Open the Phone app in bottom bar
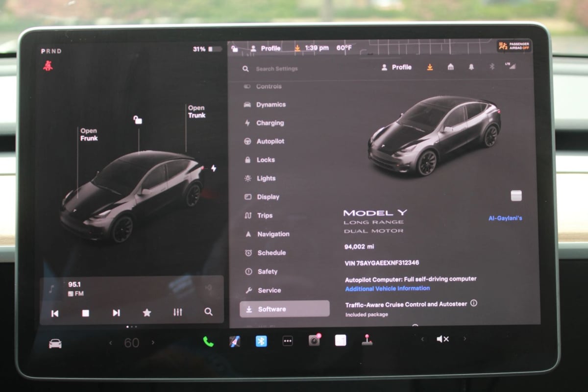 click(208, 342)
